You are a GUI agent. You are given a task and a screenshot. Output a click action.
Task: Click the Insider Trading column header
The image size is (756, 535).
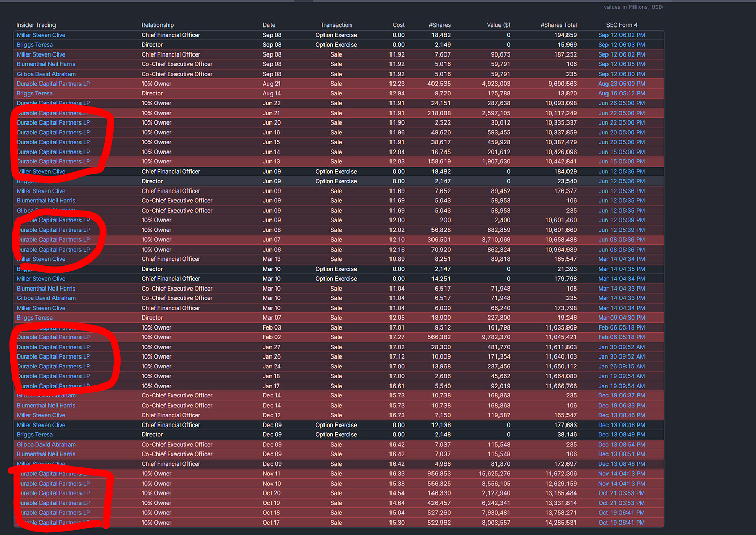(x=36, y=25)
